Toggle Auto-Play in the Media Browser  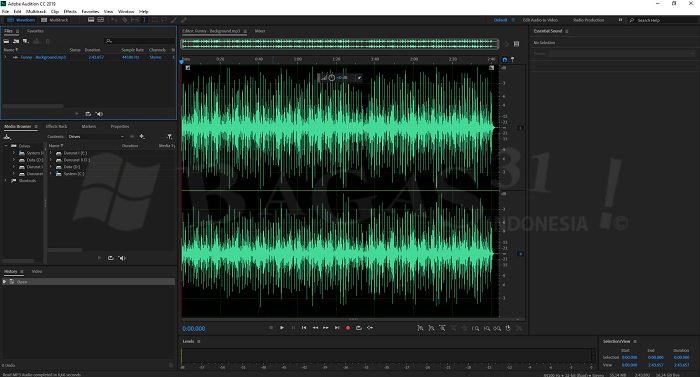coord(122,258)
